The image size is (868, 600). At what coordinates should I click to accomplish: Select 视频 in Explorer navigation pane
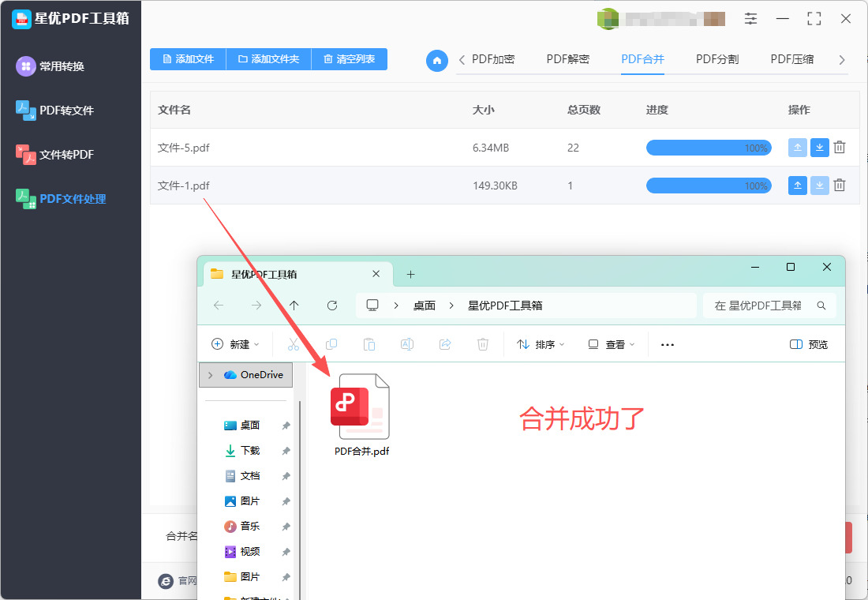click(249, 552)
